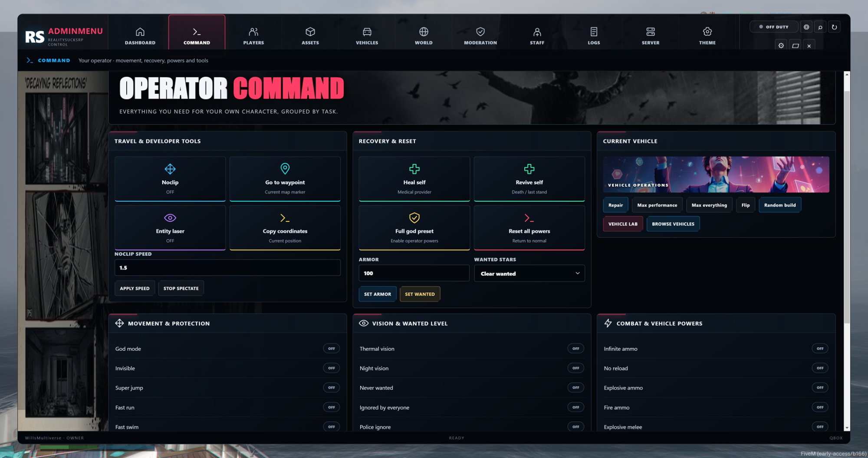Click the search magnifier icon in the header
The width and height of the screenshot is (868, 458).
point(820,27)
